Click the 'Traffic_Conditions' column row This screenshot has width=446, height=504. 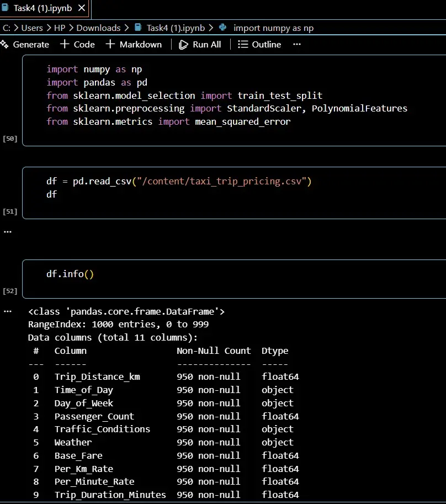point(163,429)
